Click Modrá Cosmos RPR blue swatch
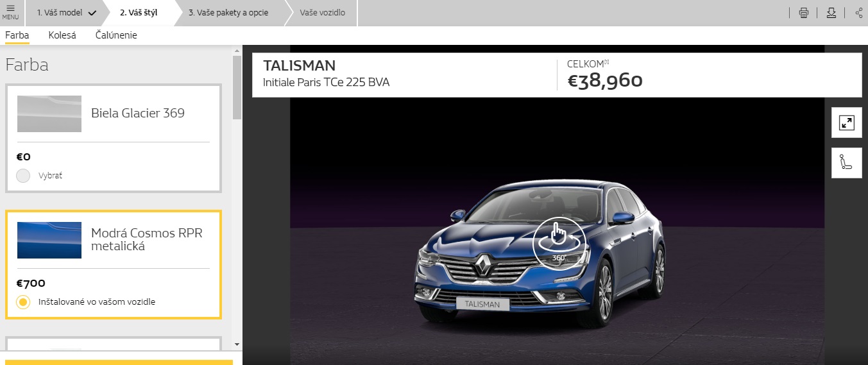The width and height of the screenshot is (868, 365). [49, 240]
